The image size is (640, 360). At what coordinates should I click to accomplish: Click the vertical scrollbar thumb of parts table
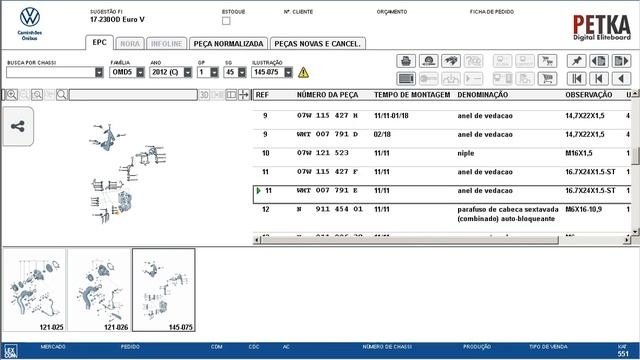click(636, 156)
